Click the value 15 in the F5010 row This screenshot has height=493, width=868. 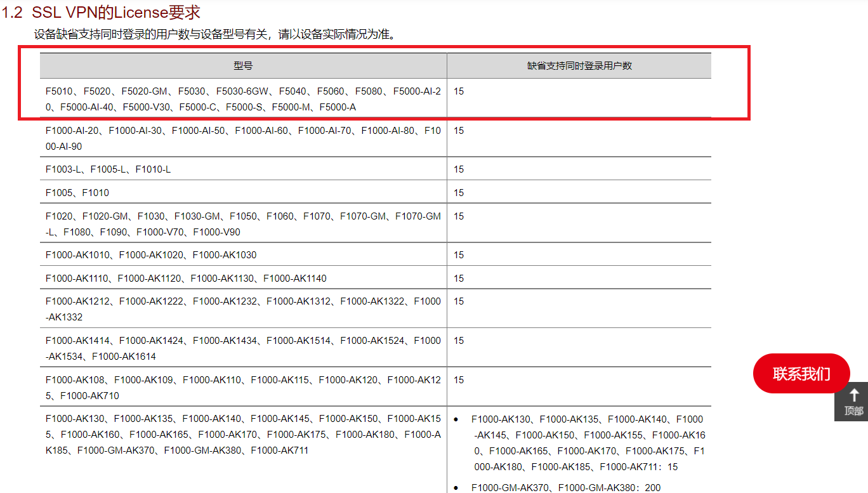(x=459, y=91)
